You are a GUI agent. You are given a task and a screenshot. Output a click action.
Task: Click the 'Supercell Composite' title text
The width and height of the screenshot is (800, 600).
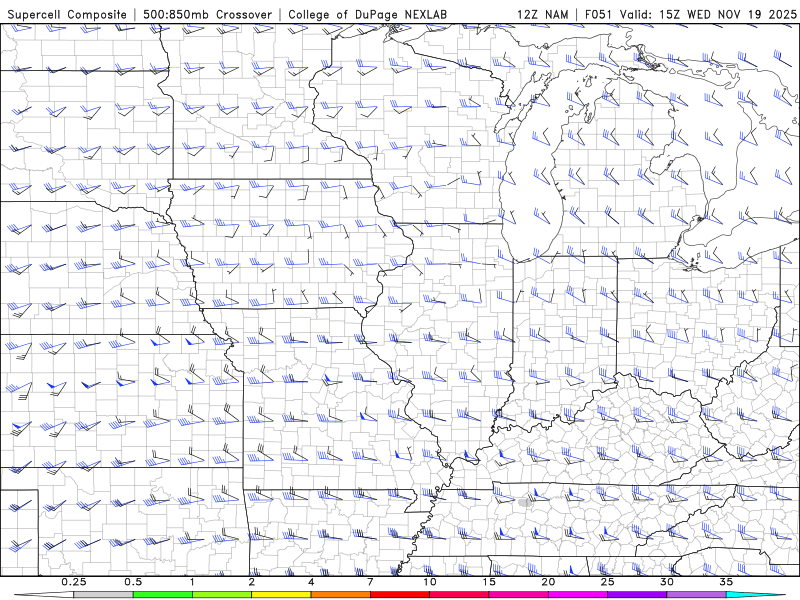[x=67, y=14]
